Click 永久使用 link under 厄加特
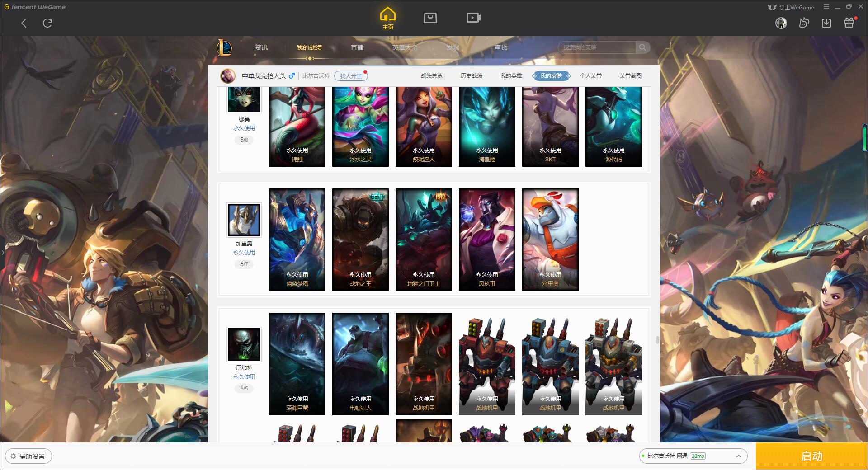Viewport: 868px width, 470px height. (x=244, y=377)
